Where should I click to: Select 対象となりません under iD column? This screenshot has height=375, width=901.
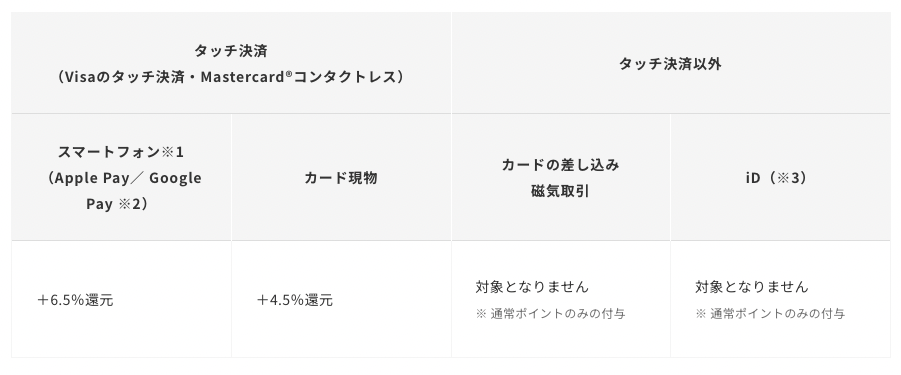[x=752, y=286]
